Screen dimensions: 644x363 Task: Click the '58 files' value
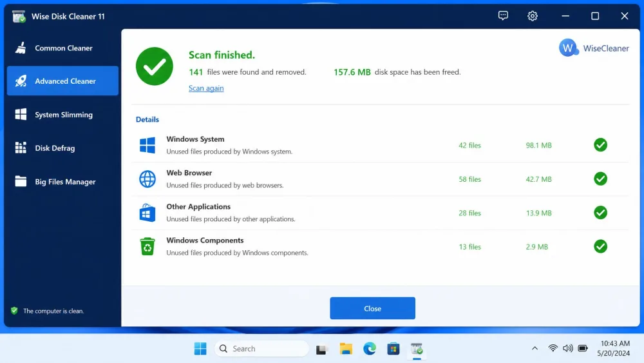point(469,179)
